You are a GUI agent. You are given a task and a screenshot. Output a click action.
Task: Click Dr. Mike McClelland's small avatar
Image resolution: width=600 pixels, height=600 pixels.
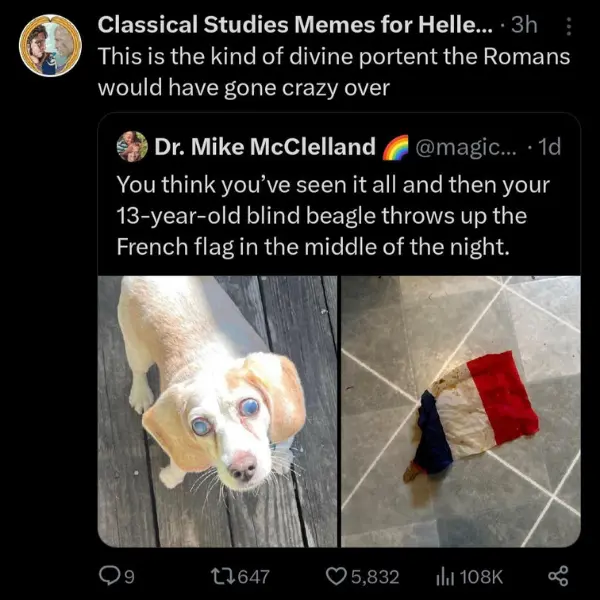132,147
